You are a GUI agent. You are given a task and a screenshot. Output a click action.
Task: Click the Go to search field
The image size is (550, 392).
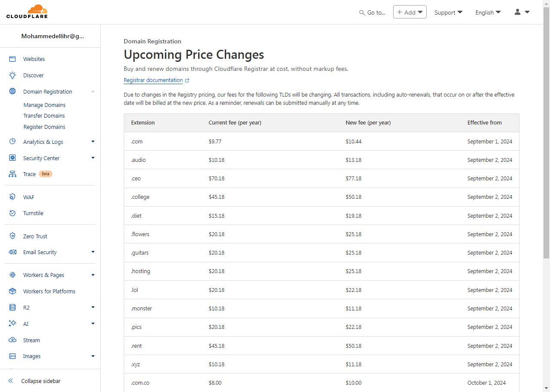373,12
